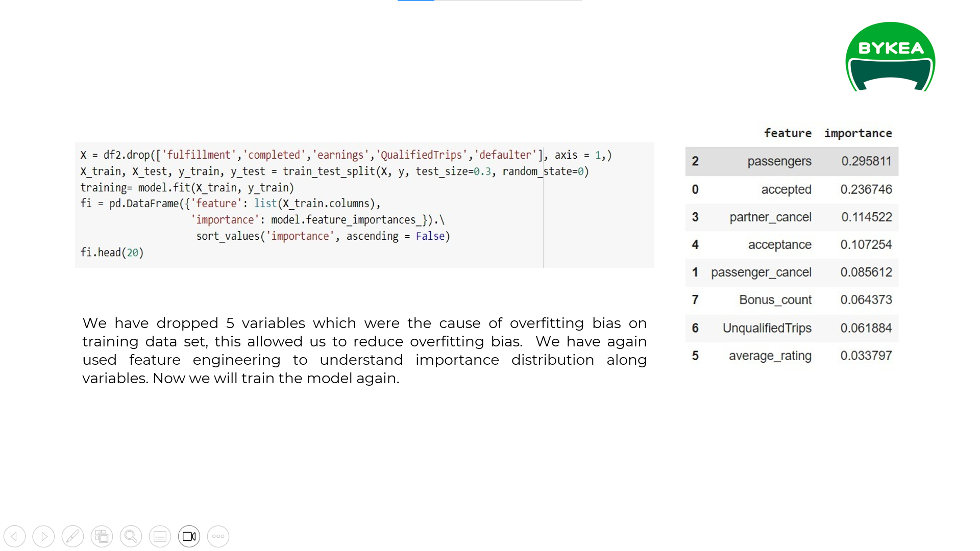The image size is (980, 551).
Task: Open the magnifier search tool
Action: (x=131, y=536)
